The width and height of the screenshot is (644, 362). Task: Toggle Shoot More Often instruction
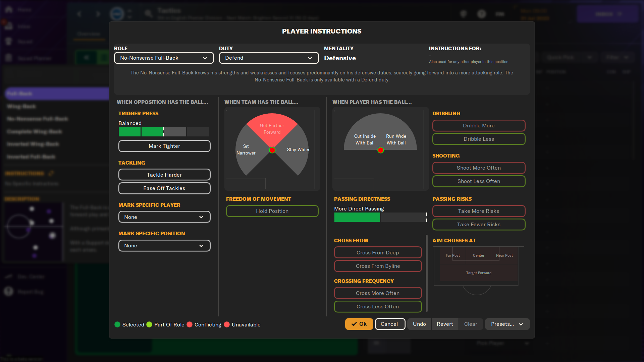[479, 168]
